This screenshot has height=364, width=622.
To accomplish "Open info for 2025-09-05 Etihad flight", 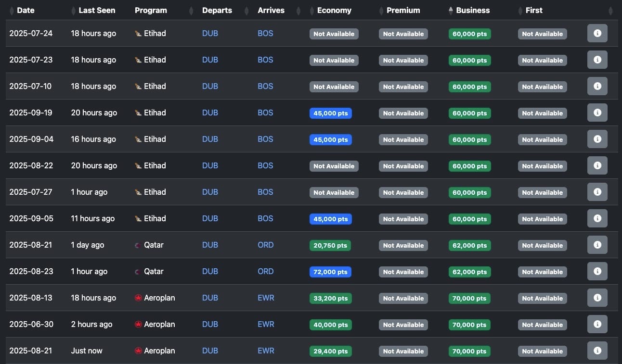I will coord(597,219).
